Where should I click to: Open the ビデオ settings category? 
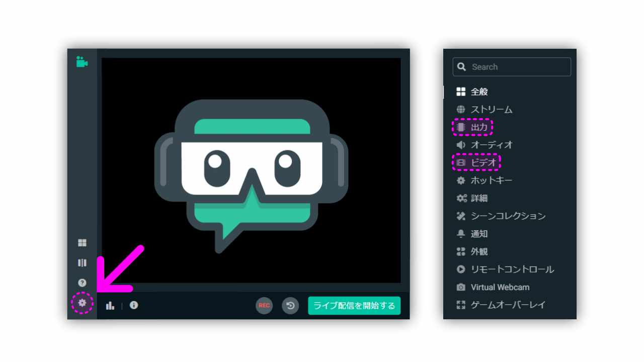(x=483, y=162)
